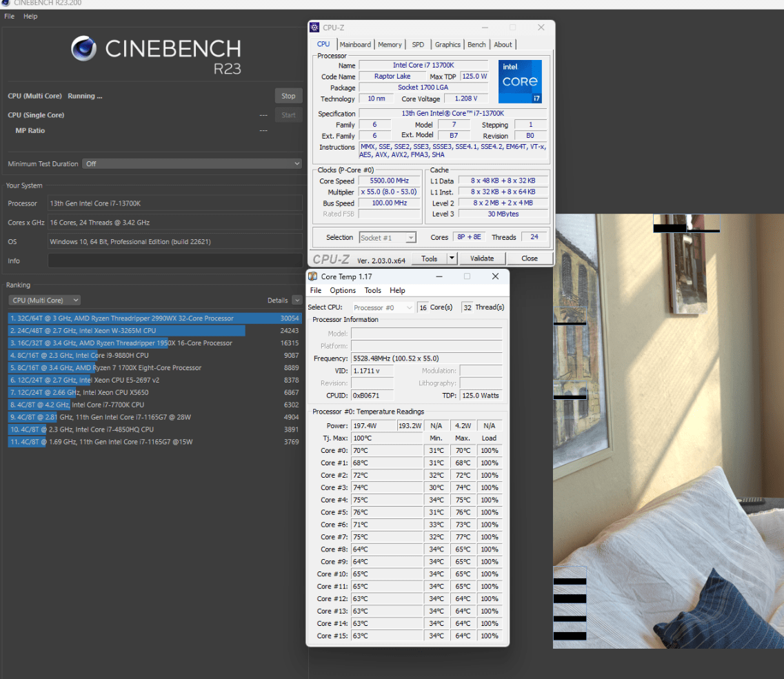This screenshot has width=784, height=679.
Task: Select the CPU tab in CPU-Z
Action: 323,44
